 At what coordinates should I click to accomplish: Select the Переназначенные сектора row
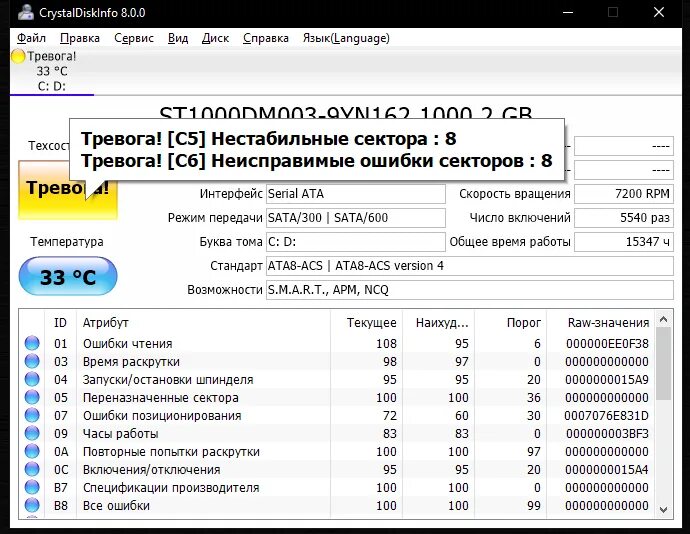(337, 398)
